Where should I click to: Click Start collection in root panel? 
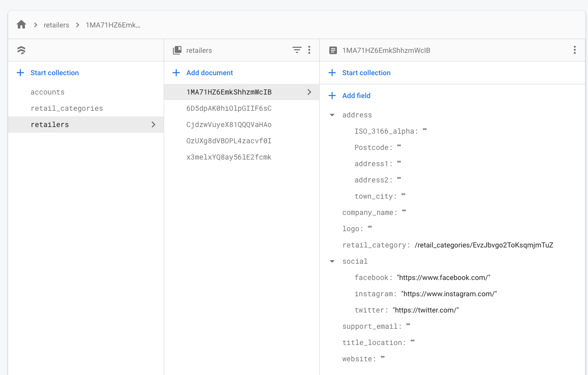click(x=54, y=73)
